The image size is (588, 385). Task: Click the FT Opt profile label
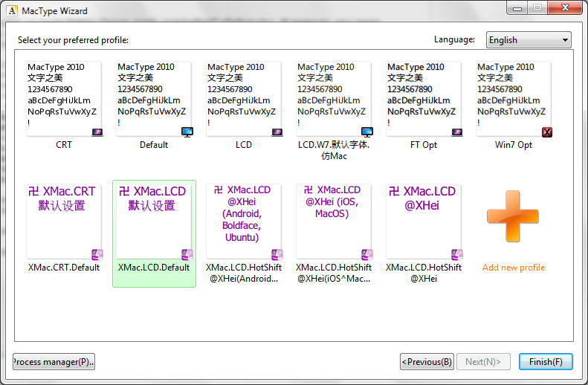(x=424, y=145)
